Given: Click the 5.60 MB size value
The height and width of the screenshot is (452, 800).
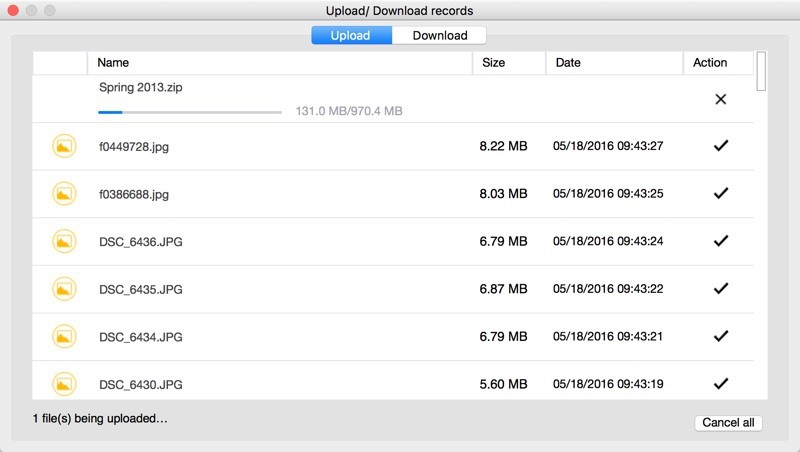Looking at the screenshot, I should pyautogui.click(x=503, y=384).
